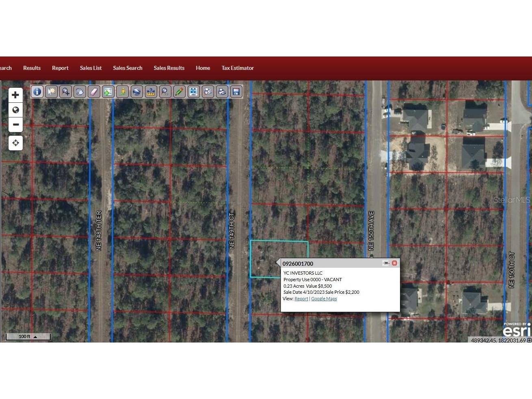The height and width of the screenshot is (399, 532).
Task: Click the full extent arrows icon
Action: click(193, 91)
